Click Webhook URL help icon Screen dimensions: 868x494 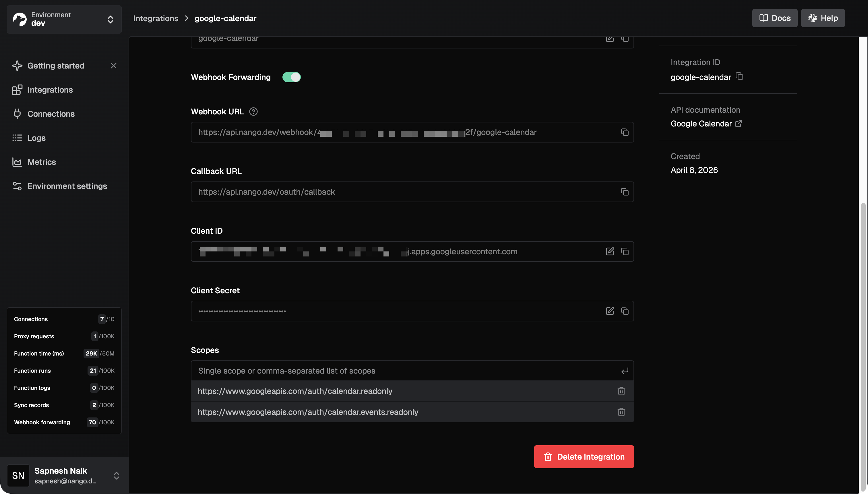[x=253, y=112]
